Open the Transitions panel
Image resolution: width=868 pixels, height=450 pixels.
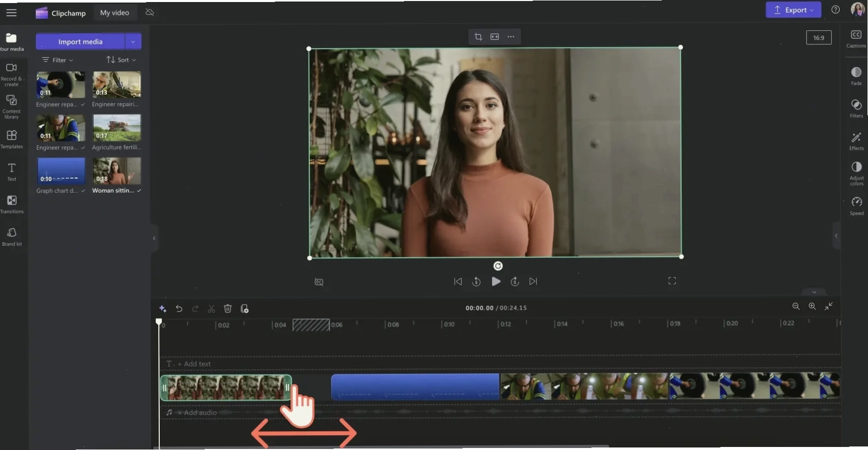(12, 204)
